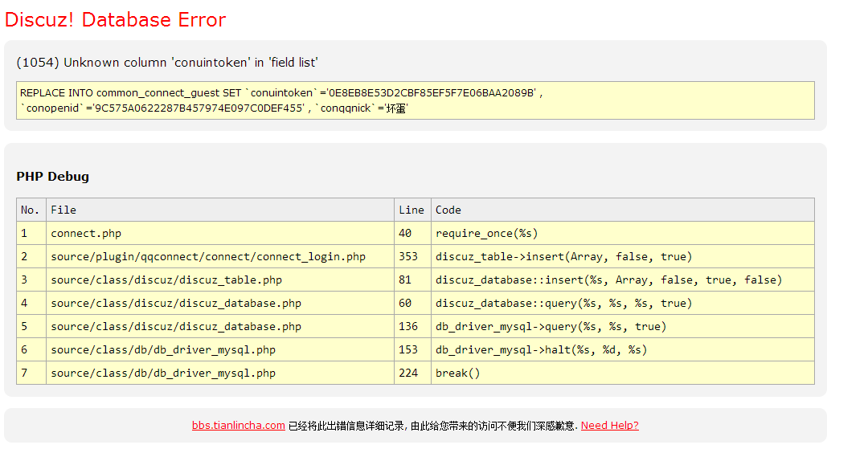Image resolution: width=868 pixels, height=453 pixels.
Task: Click the REPLACE INTO SQL query box
Action: pos(416,100)
